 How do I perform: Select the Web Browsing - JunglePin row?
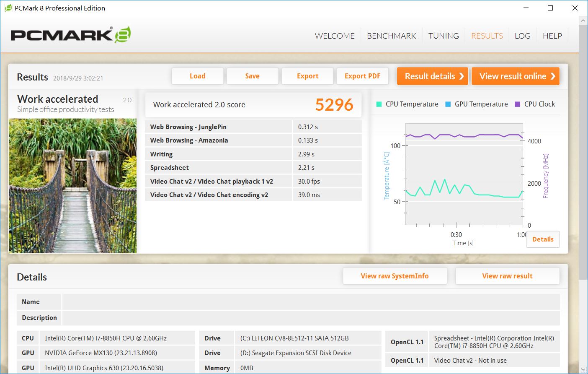click(x=253, y=127)
